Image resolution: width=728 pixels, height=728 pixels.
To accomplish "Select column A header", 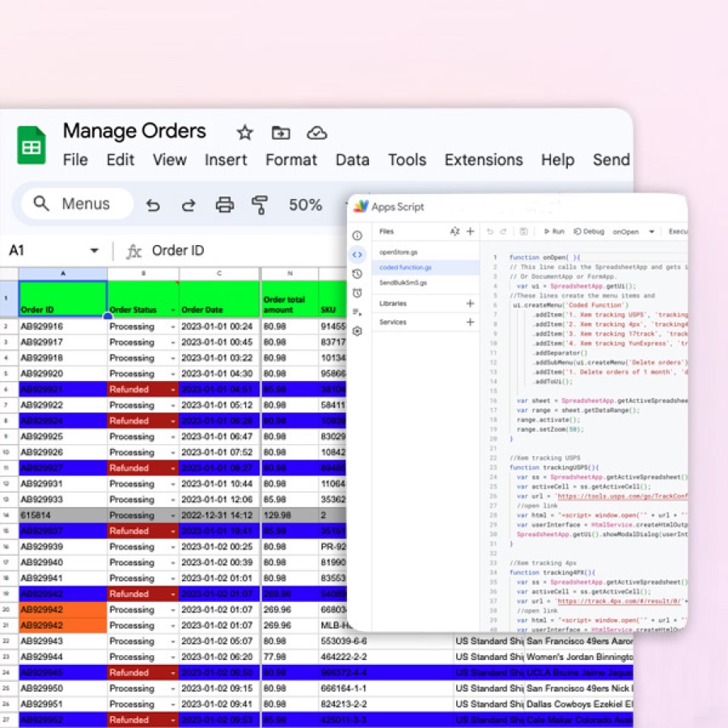I will point(62,274).
